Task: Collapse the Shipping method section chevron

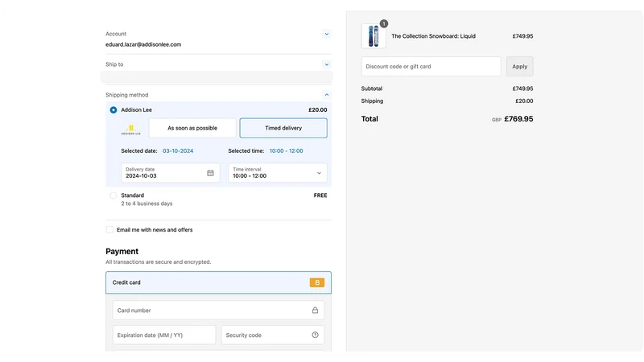Action: coord(327,95)
